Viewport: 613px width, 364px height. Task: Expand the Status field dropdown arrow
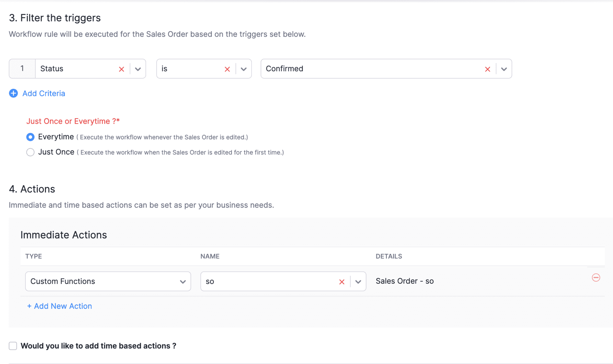[x=138, y=69]
